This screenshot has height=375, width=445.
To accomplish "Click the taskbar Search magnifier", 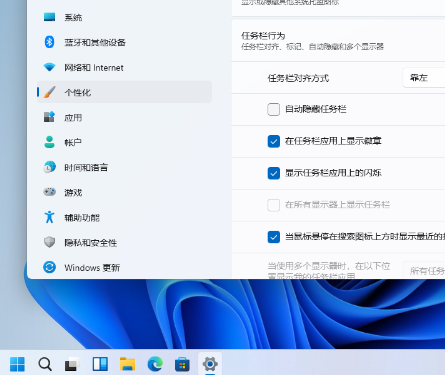I will tap(45, 364).
